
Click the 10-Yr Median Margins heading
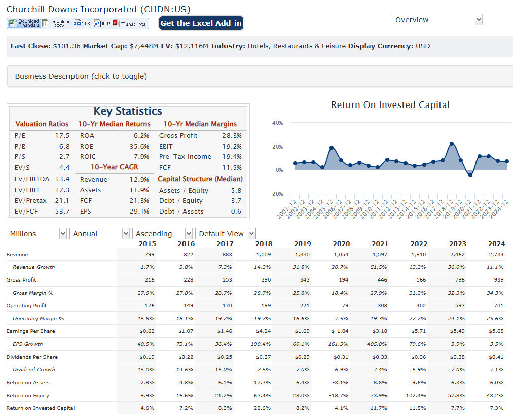200,124
